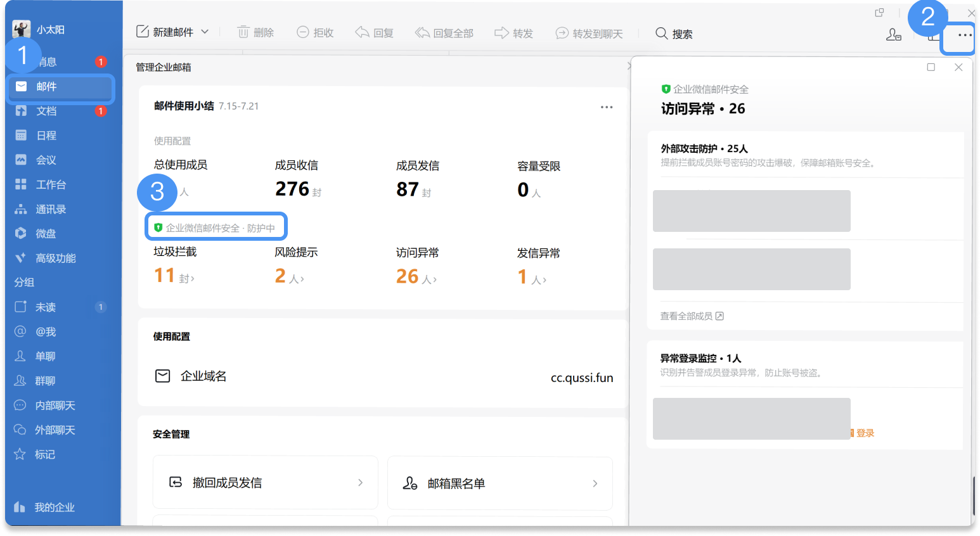Open 垃圾拦截 11 封 details
This screenshot has height=536, width=980.
click(174, 276)
